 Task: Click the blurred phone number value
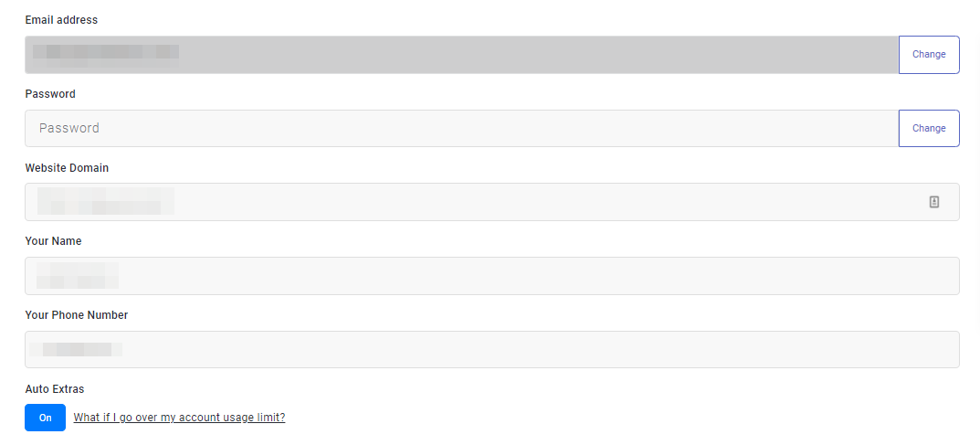point(76,349)
